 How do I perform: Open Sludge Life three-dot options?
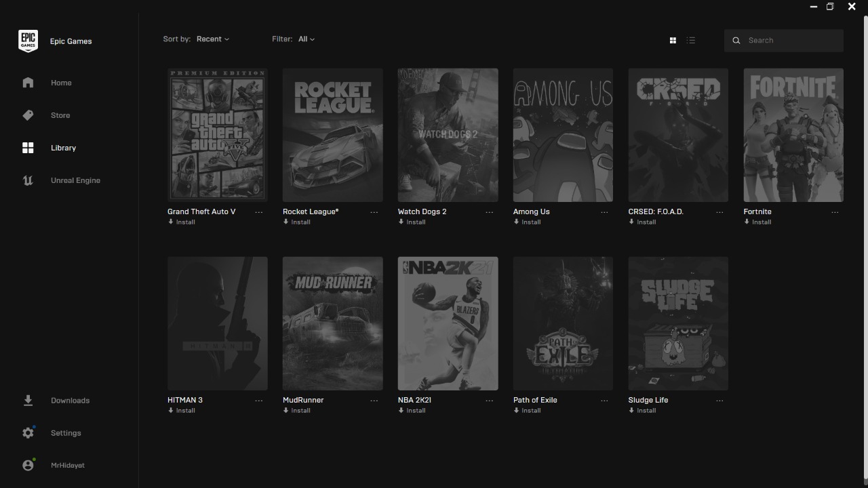(720, 401)
